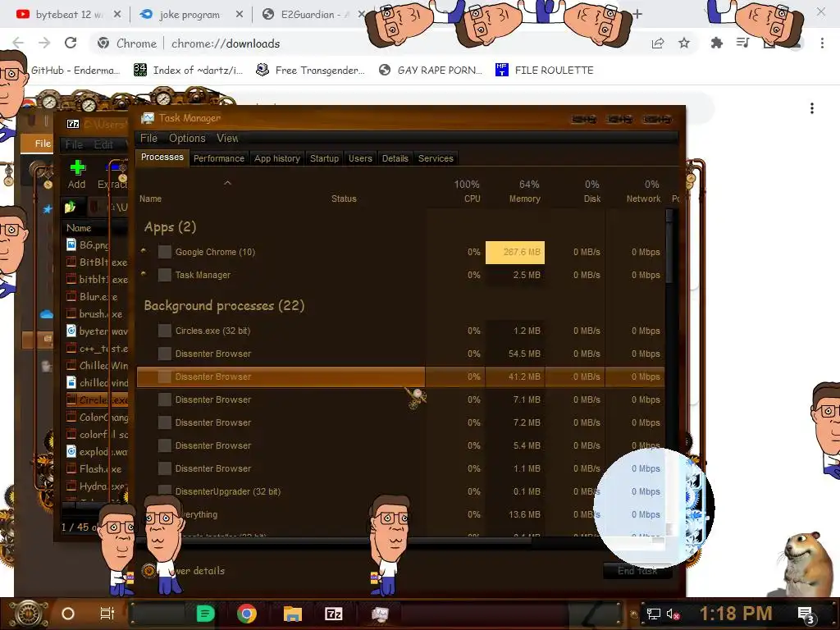
Task: Select Task Manager taskbar icon
Action: coord(380,614)
